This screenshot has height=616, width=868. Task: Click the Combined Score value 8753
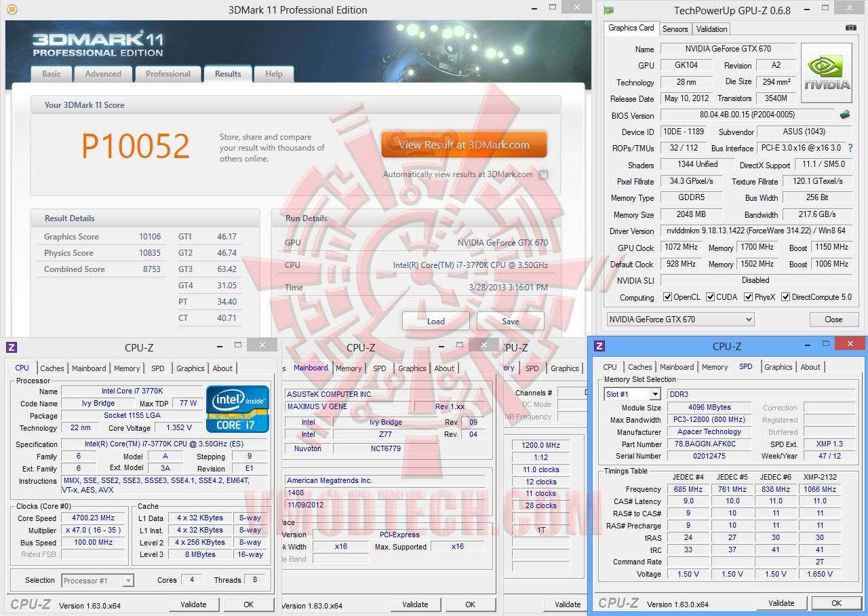coord(152,269)
